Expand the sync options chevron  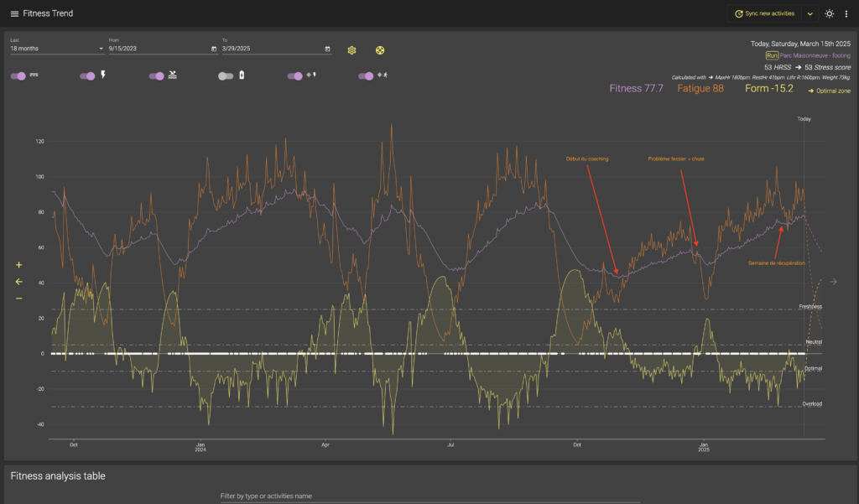pyautogui.click(x=810, y=13)
